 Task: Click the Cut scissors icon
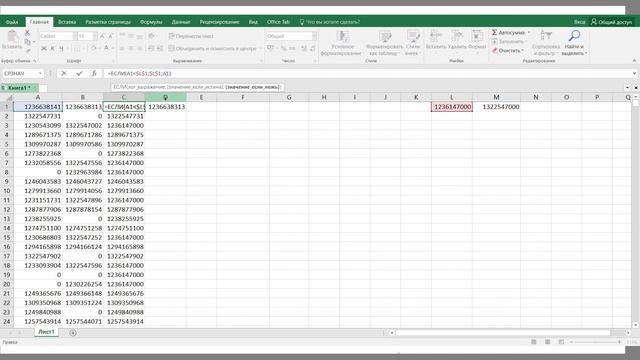coord(27,33)
